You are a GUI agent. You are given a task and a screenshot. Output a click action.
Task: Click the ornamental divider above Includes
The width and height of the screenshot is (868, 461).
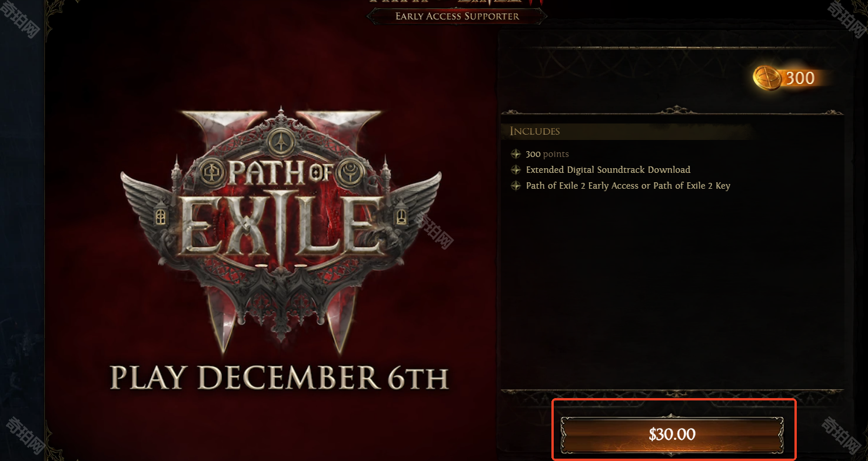(x=672, y=111)
